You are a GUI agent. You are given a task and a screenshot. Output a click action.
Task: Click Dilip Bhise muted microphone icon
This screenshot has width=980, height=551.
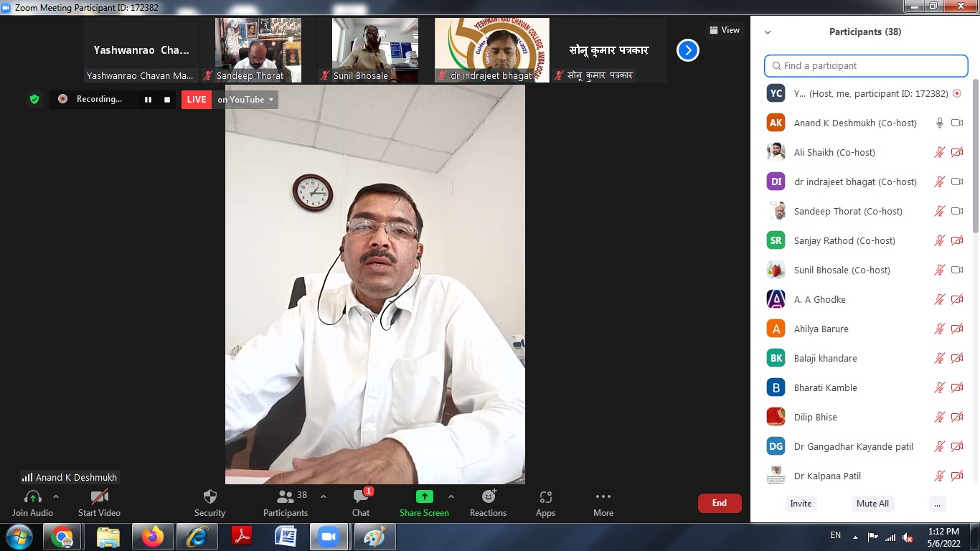[x=940, y=417]
